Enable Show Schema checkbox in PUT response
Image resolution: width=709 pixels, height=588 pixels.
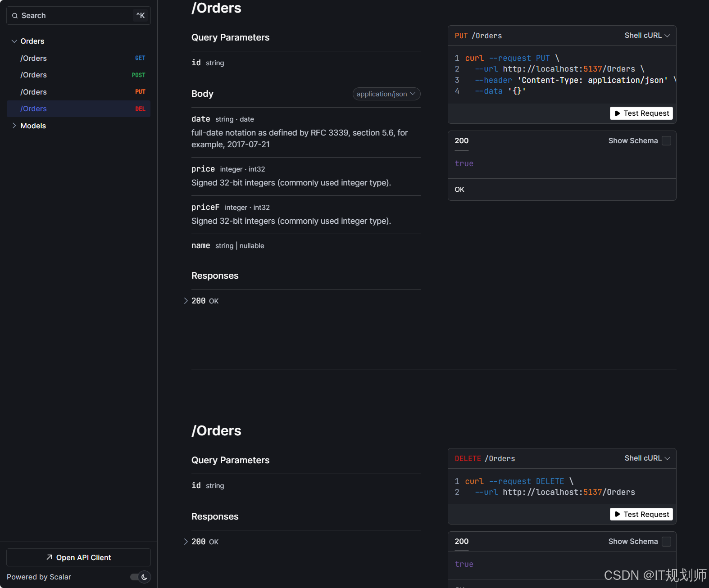666,141
